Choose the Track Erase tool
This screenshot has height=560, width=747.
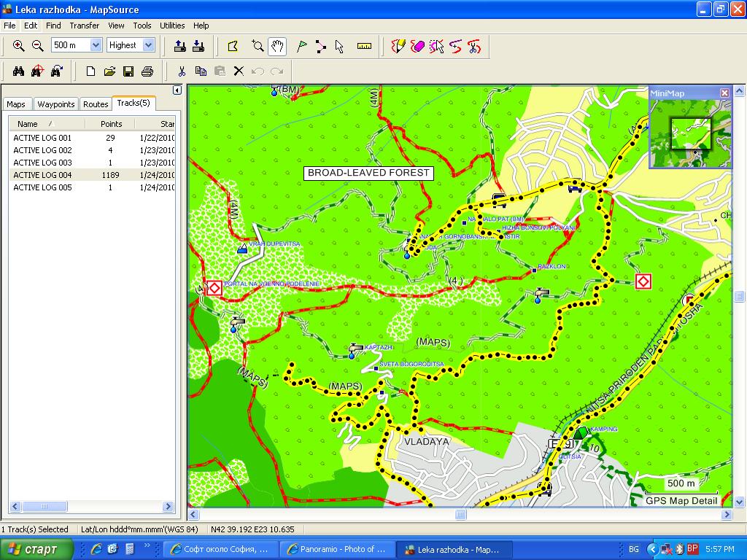417,47
